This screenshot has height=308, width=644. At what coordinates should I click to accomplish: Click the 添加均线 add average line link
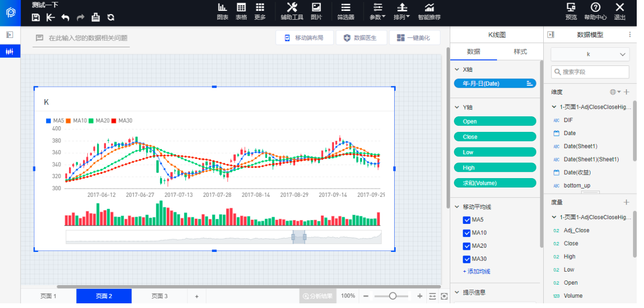coord(477,272)
